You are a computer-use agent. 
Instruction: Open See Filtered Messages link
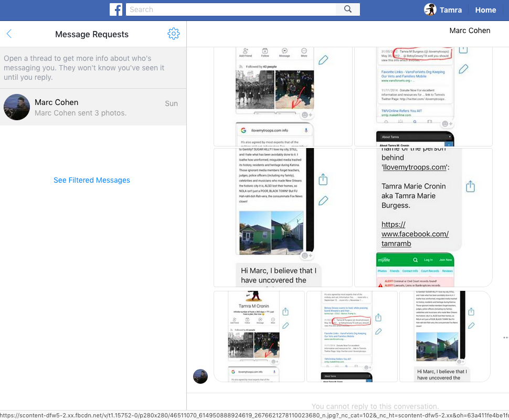(92, 180)
